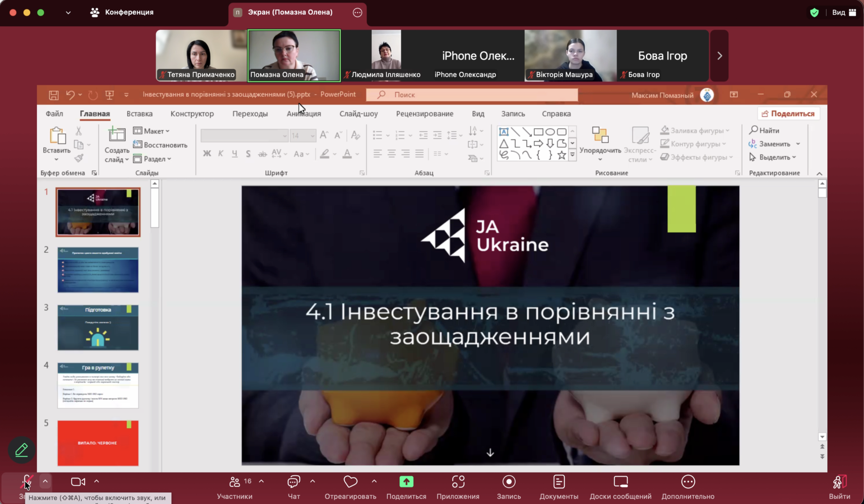
Task: Click the React heart icon
Action: click(x=350, y=482)
